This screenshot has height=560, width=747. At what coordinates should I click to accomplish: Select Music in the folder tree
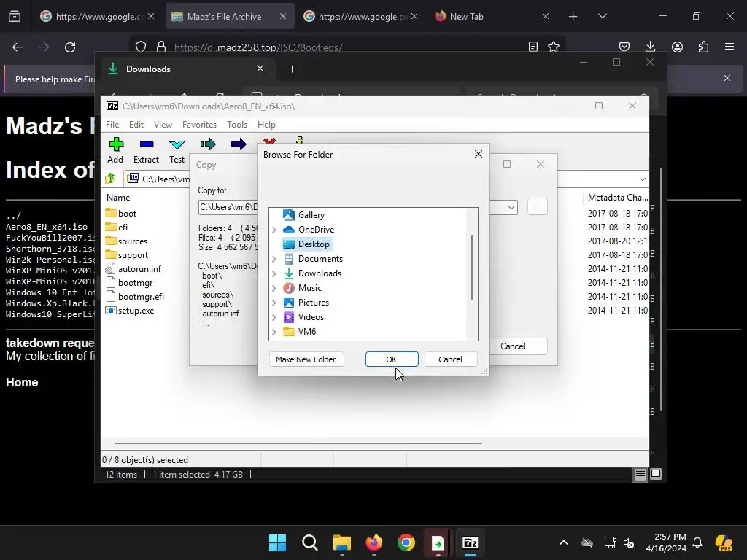pos(309,288)
